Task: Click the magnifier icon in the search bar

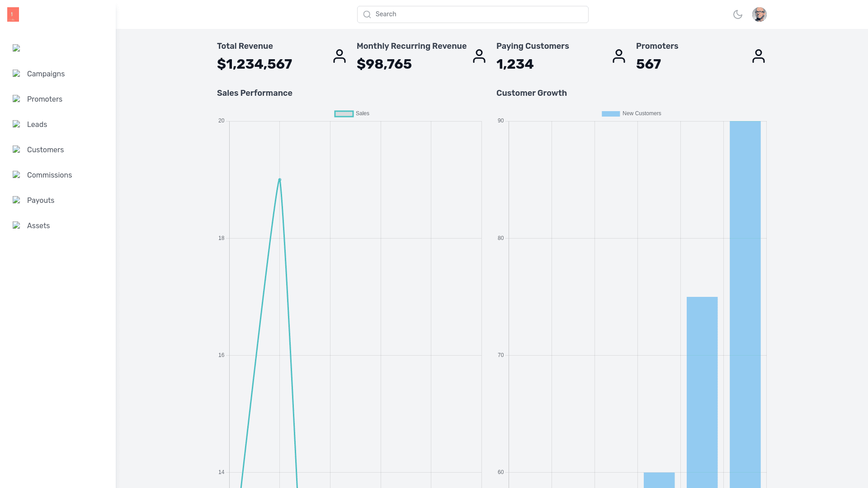Action: coord(367,14)
